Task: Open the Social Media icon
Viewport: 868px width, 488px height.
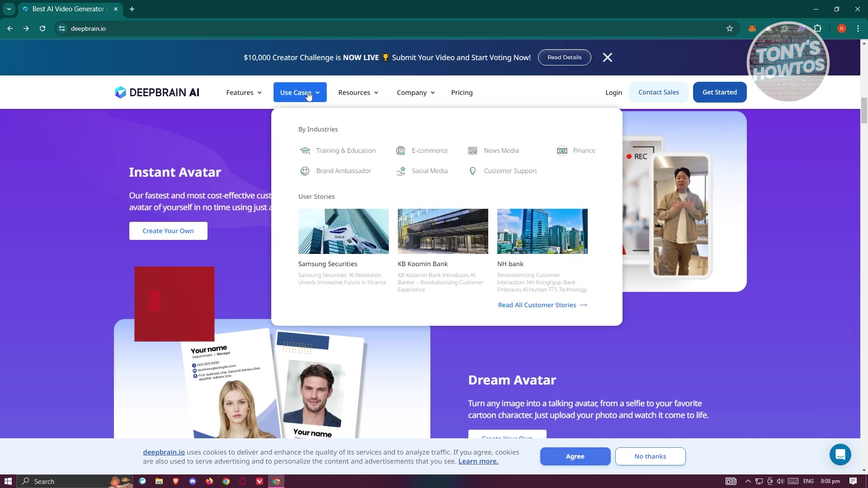Action: point(401,171)
